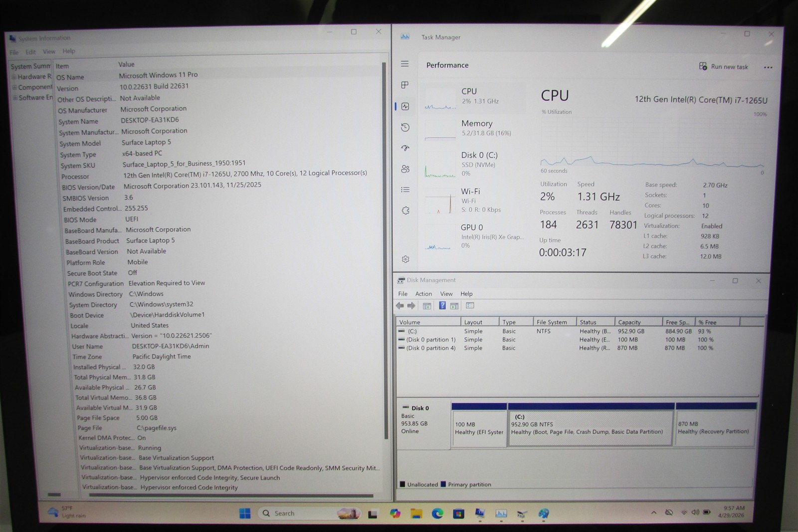Open File Explorer from the taskbar
The width and height of the screenshot is (798, 532).
click(x=416, y=514)
